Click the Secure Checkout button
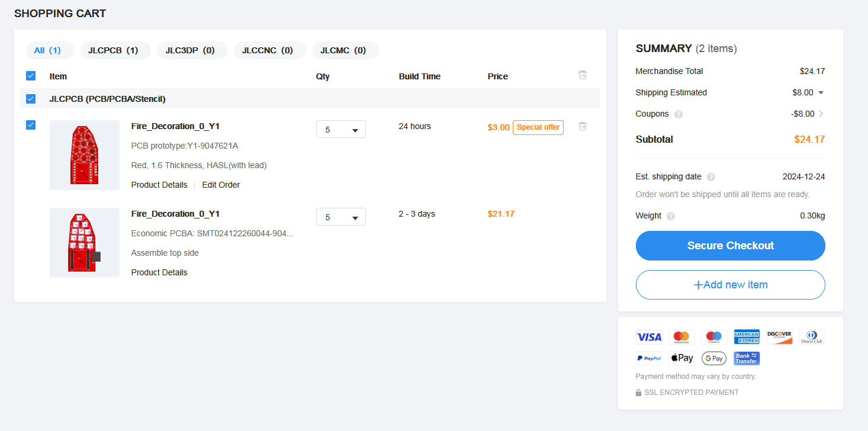This screenshot has width=868, height=431. (731, 246)
